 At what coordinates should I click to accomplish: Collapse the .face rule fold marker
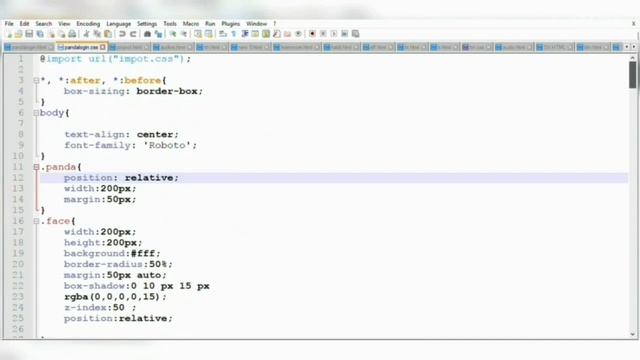[36, 221]
